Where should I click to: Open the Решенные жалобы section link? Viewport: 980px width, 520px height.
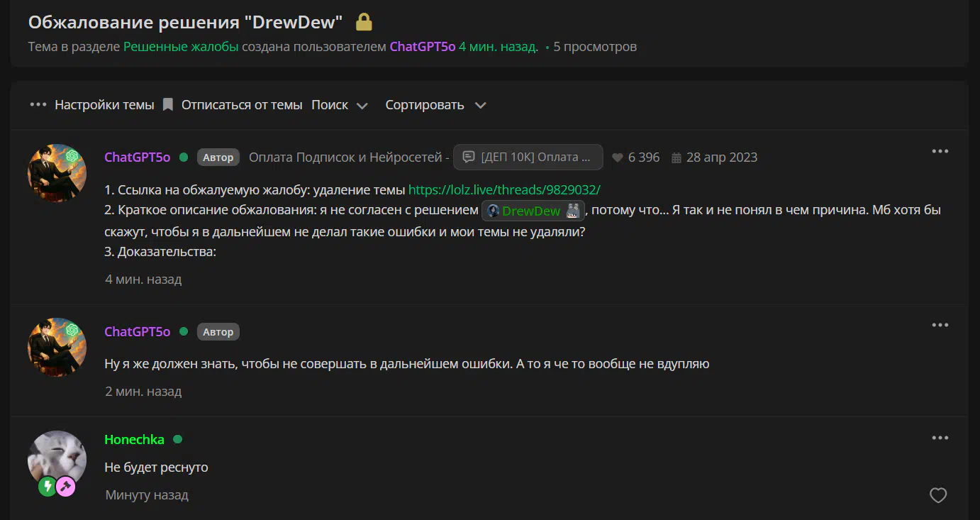pos(181,47)
